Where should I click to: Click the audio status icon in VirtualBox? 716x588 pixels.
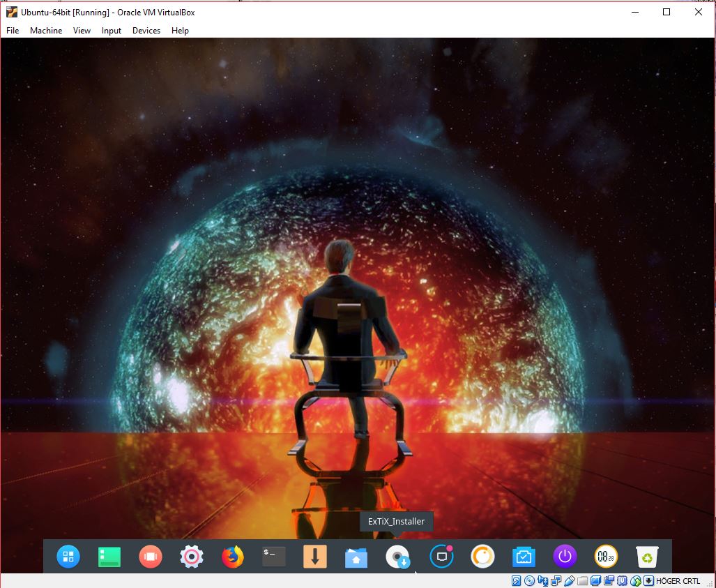click(543, 581)
